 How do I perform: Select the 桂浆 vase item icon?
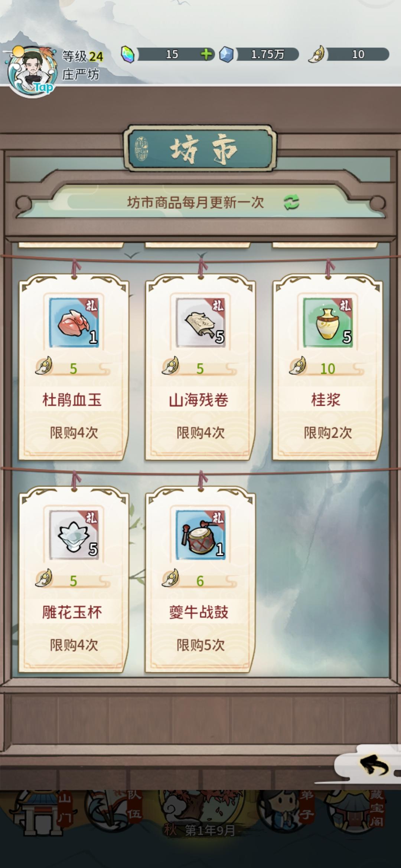tap(328, 322)
